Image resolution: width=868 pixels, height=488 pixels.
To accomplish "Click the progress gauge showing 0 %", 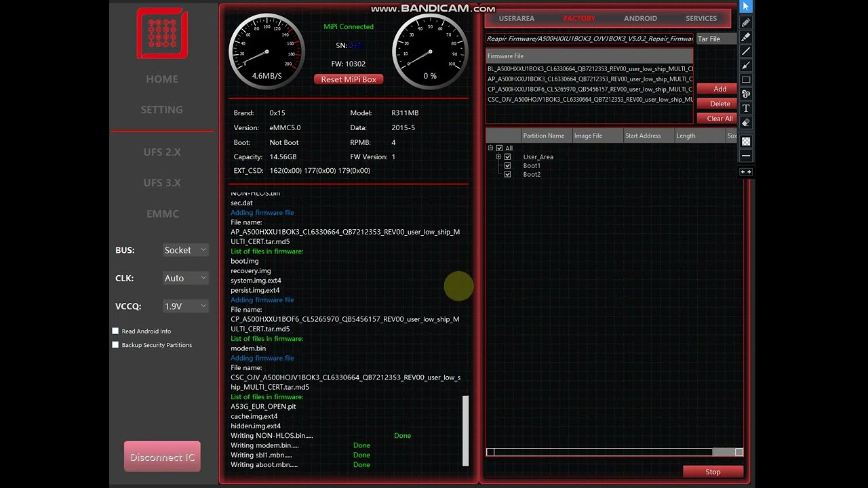I will [430, 50].
